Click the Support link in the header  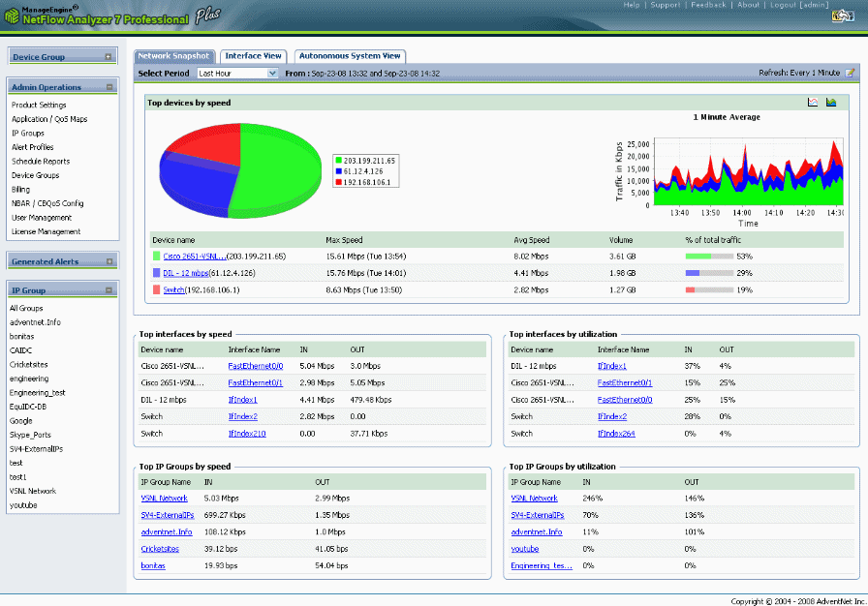(665, 5)
